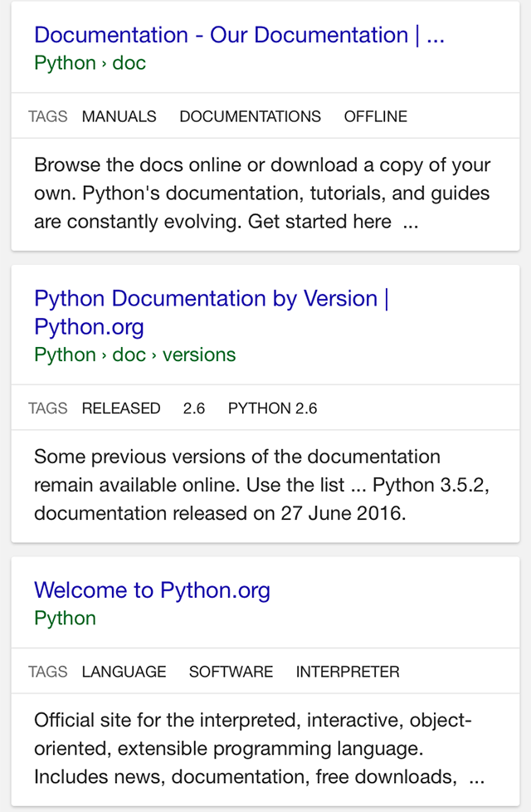This screenshot has width=531, height=812.
Task: Click the 'Python › doc' breadcrumb URL
Action: point(90,63)
